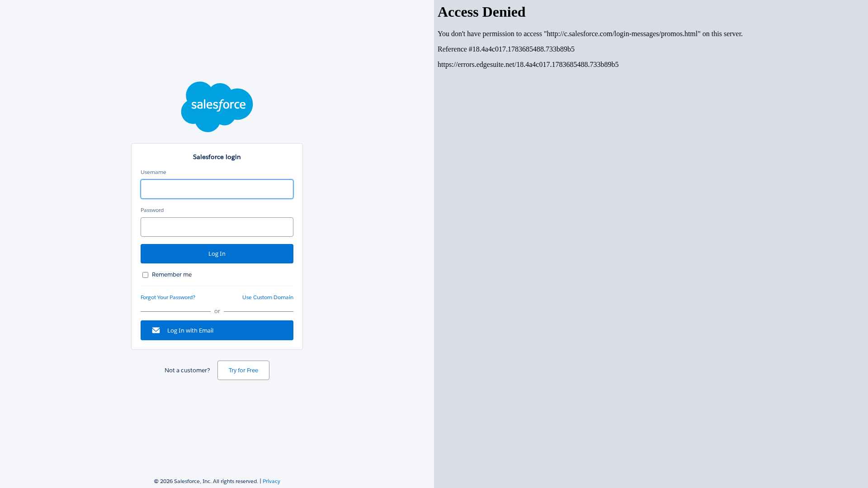Choose Log In with Email
Screen dimensions: 868x488
(x=217, y=330)
